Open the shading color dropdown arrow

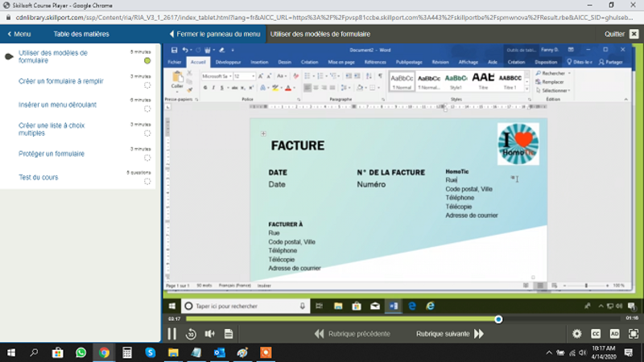coord(366,88)
